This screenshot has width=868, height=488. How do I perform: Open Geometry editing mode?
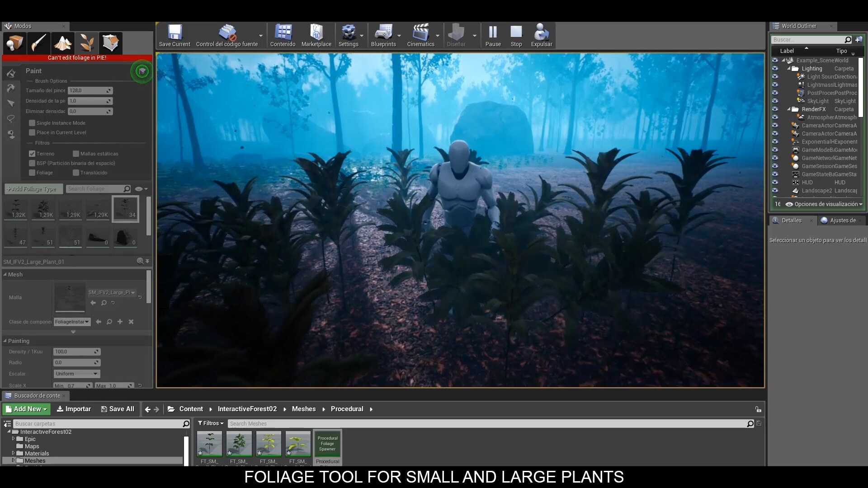click(111, 43)
